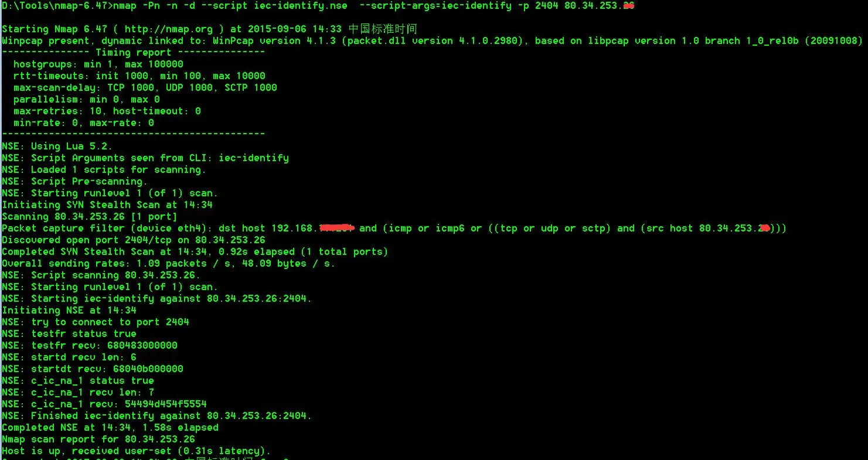Click 'Scanning 80.34.253.26 [1 port]' line
Viewport: 868px width, 460px height.
(89, 217)
